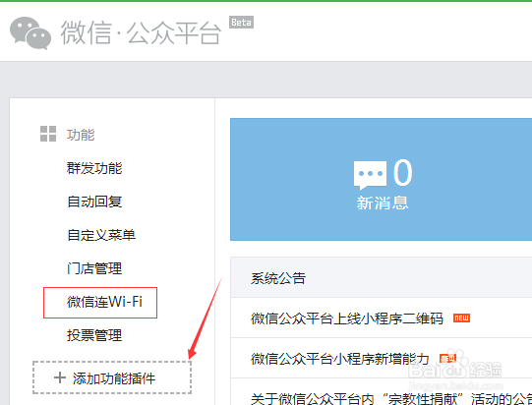This screenshot has width=532, height=405.
Task: Click the plus icon in 添加功能插件
Action: (60, 377)
